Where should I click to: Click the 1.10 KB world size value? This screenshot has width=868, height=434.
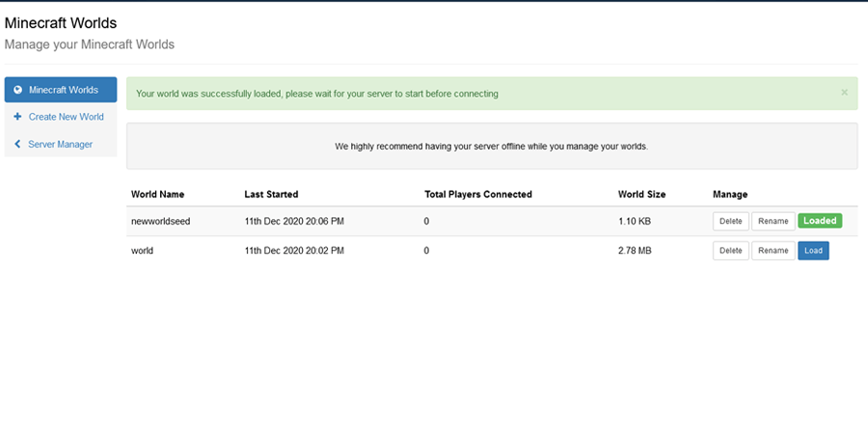[635, 221]
